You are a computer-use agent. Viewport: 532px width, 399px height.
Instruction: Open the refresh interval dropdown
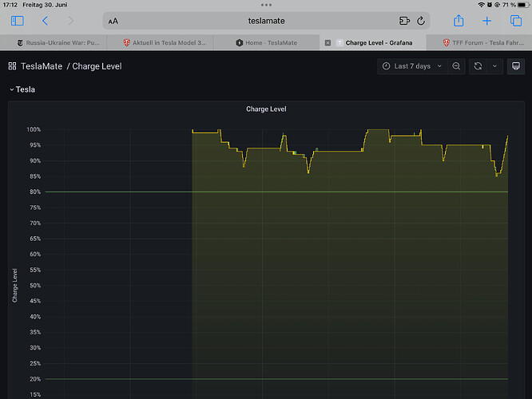[x=494, y=66]
